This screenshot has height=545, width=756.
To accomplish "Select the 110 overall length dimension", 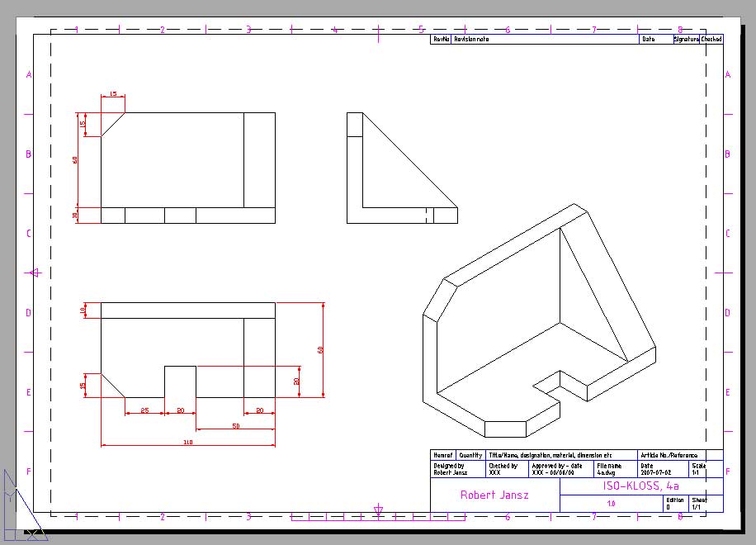I will pos(188,443).
